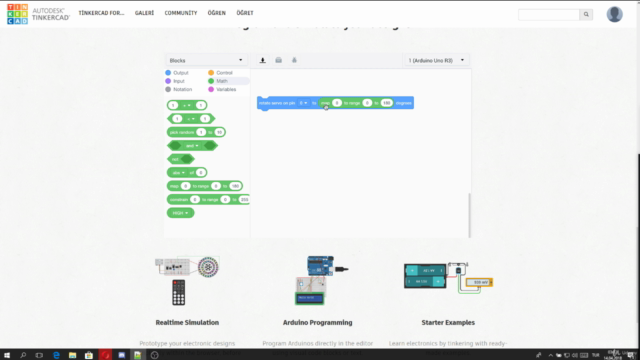Open the TİNKERCAD FOR... menu

point(101,13)
